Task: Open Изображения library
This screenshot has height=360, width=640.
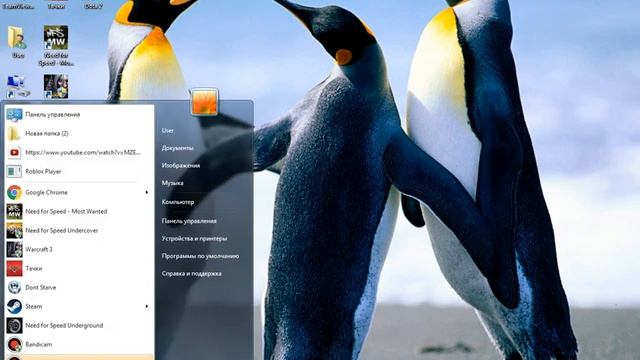Action: point(181,166)
